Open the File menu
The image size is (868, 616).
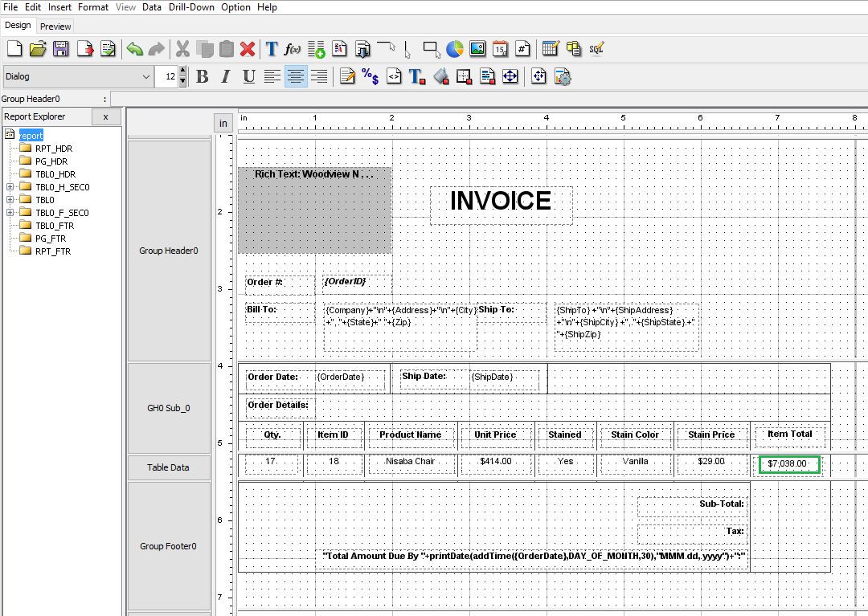tap(10, 7)
